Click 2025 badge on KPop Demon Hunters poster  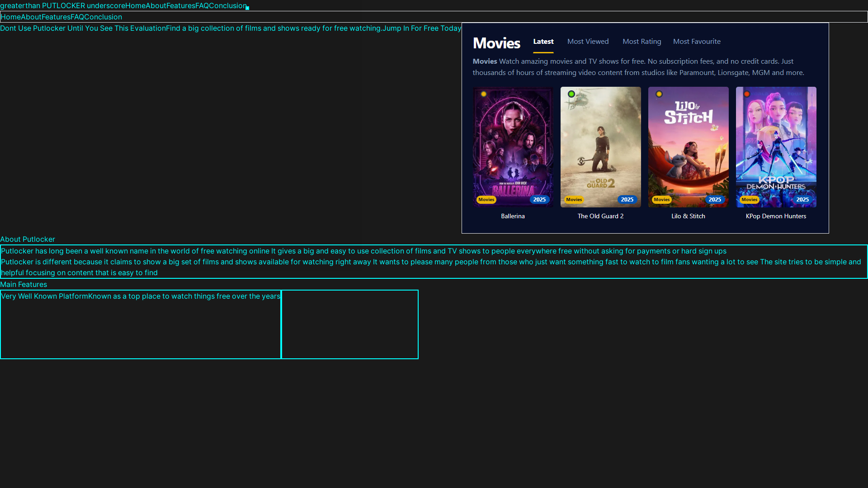click(802, 200)
